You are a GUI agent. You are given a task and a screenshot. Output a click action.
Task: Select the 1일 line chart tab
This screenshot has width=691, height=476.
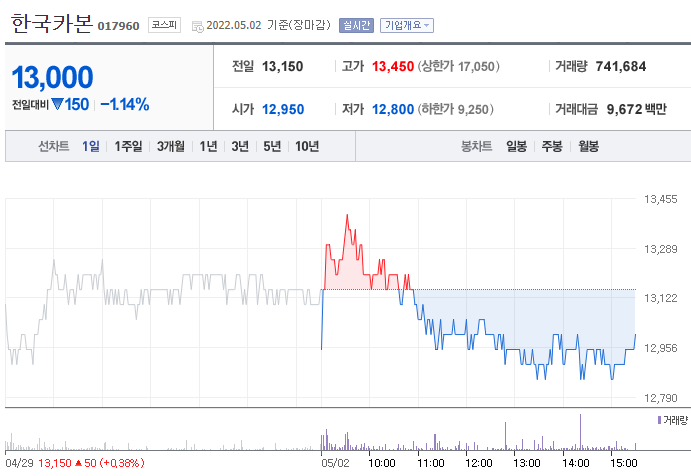click(x=91, y=146)
